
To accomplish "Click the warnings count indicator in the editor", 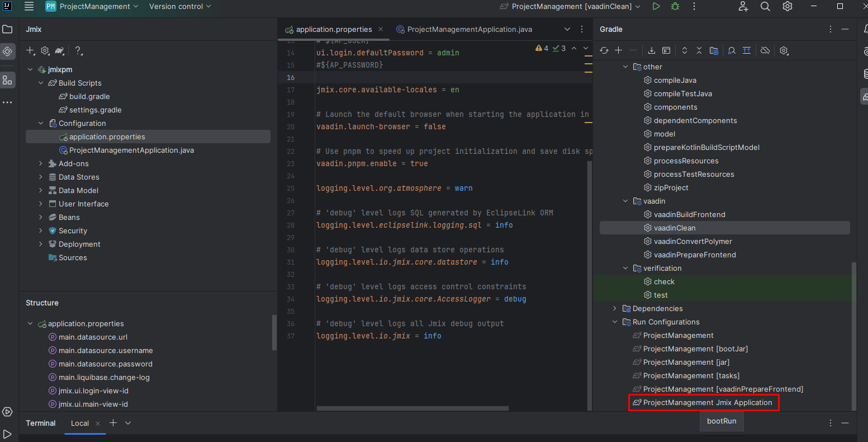I will click(x=542, y=49).
